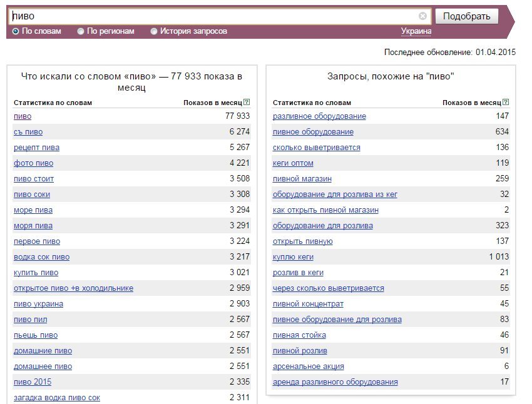Click 'открытое пиво +в холодильнике' link
The image size is (532, 404).
(73, 288)
